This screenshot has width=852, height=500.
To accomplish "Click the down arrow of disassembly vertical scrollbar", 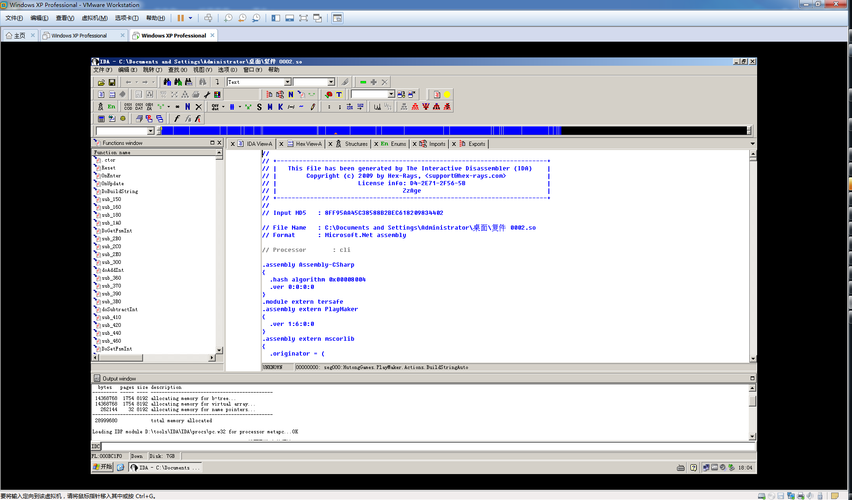I will [x=753, y=359].
